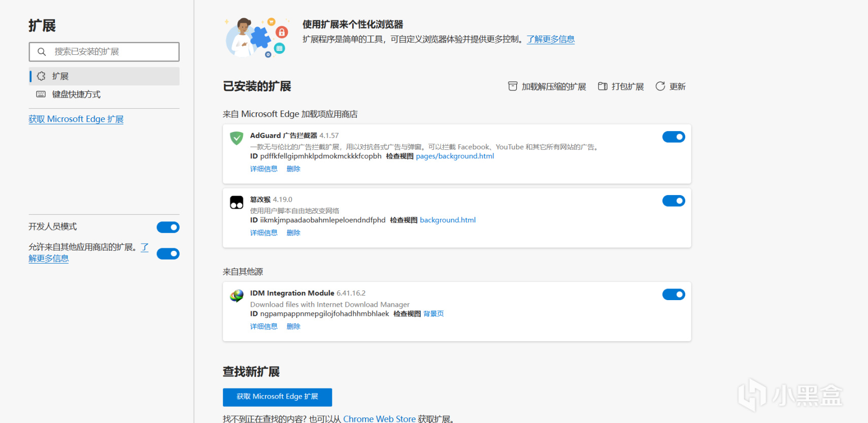868x423 pixels.
Task: Click the 使用扩展来个性化浏览器 heading
Action: click(x=353, y=24)
